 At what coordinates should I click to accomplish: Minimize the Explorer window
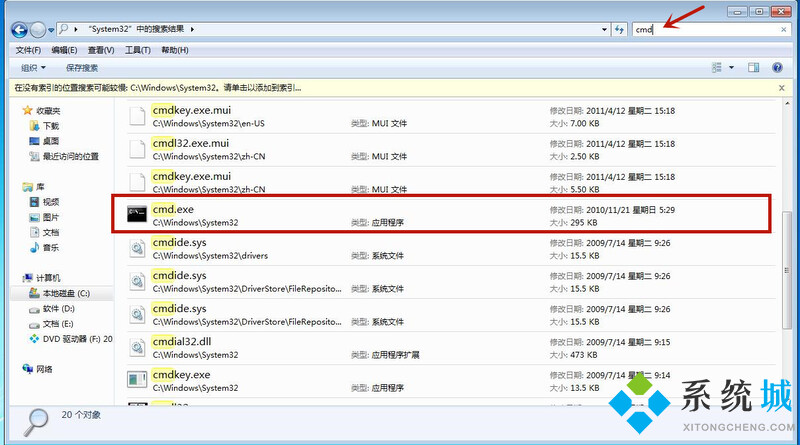738,11
